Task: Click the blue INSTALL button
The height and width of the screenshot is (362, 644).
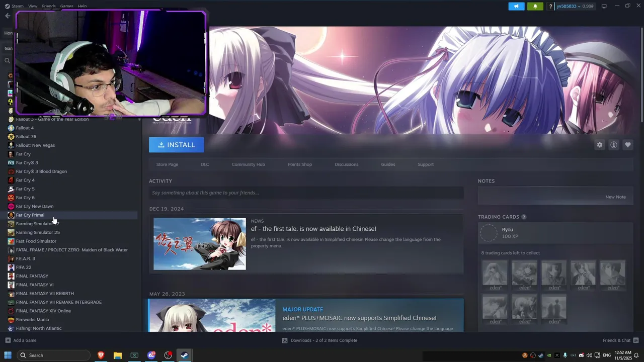Action: [x=176, y=145]
